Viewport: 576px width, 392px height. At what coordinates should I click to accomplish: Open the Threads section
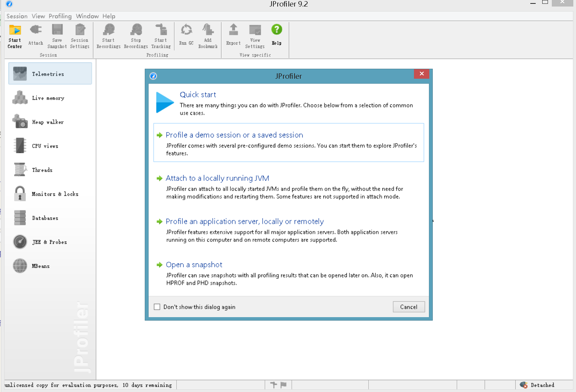pyautogui.click(x=50, y=170)
